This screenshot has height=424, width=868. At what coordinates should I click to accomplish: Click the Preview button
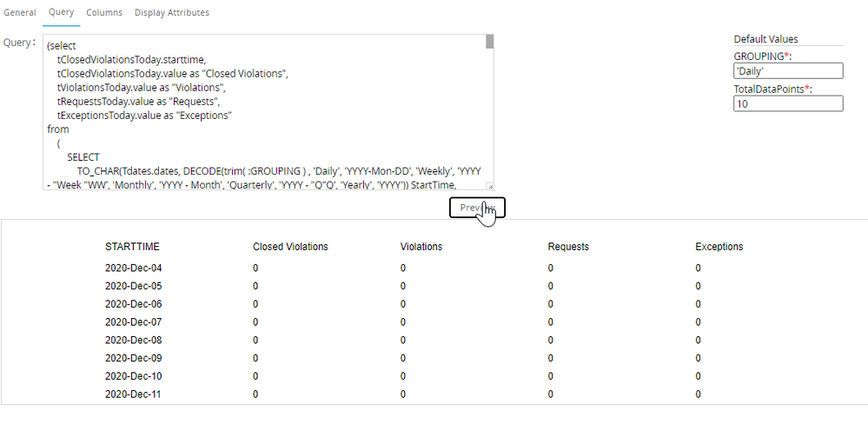point(477,208)
